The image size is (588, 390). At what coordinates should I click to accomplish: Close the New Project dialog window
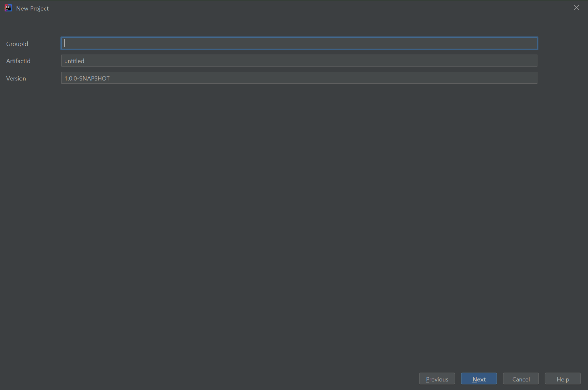[577, 8]
